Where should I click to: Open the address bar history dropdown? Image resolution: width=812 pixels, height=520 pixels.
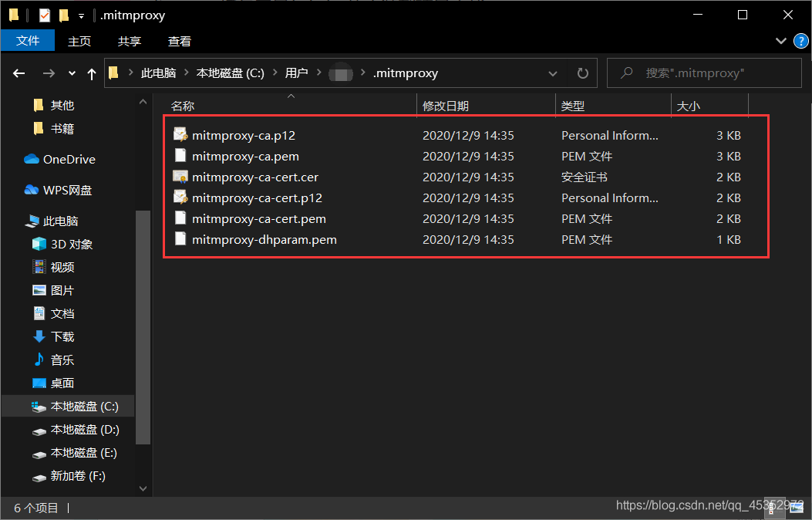[x=553, y=73]
